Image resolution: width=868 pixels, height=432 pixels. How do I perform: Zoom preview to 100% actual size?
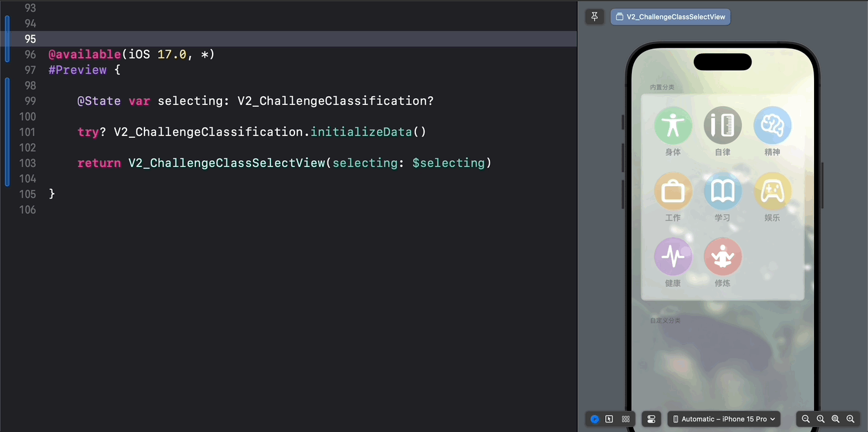click(820, 419)
